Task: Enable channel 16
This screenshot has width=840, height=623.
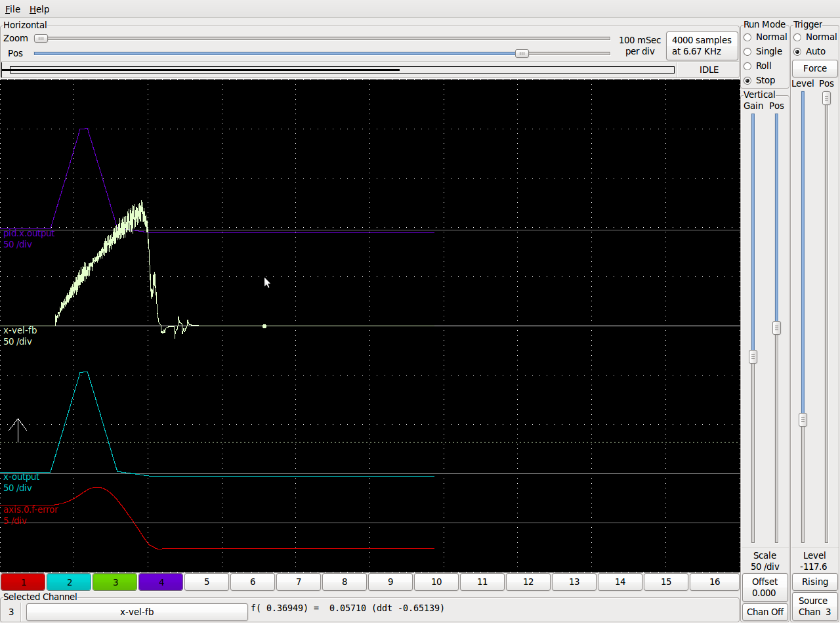Action: pos(715,582)
